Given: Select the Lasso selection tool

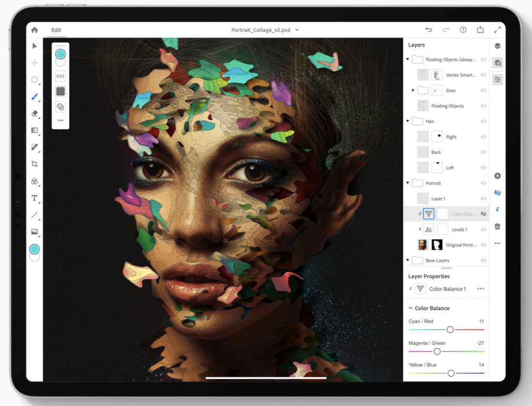Looking at the screenshot, I should (x=34, y=80).
